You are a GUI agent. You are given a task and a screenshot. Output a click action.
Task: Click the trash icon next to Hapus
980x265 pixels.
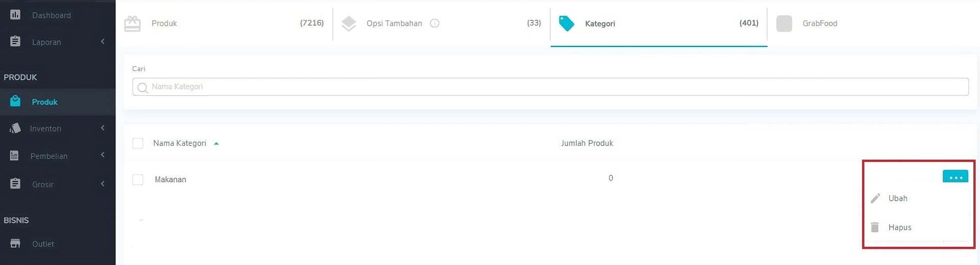coord(875,227)
